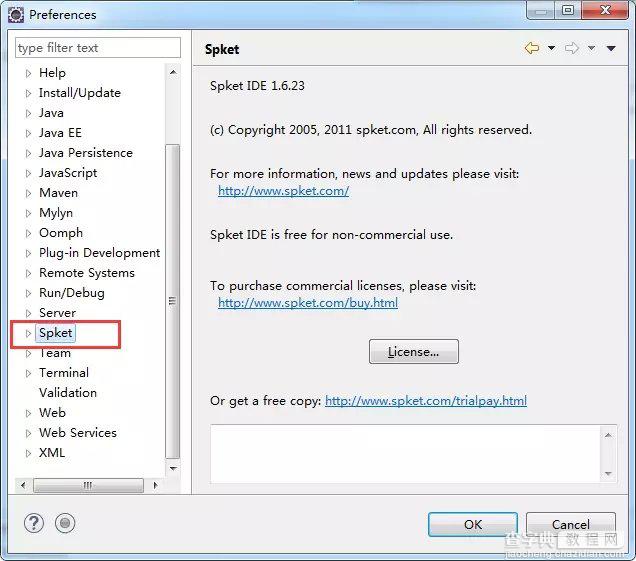Expand the XML tree node
The height and width of the screenshot is (561, 636).
(28, 453)
